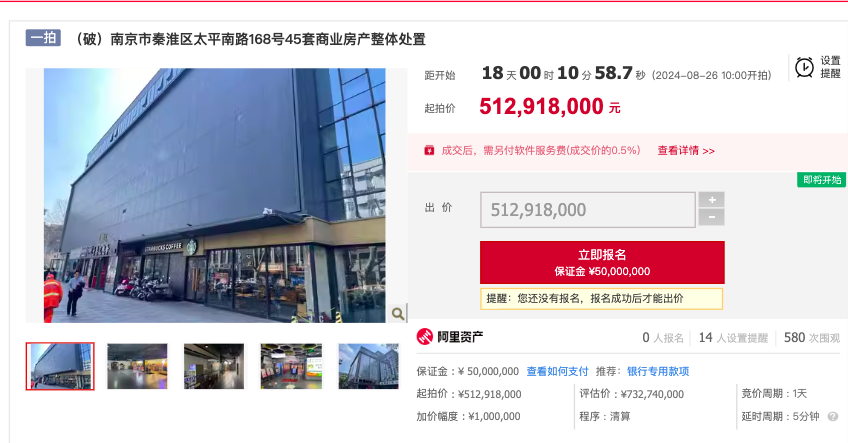The width and height of the screenshot is (848, 443).
Task: Select the third dark corridor thumbnail
Action: click(x=214, y=366)
